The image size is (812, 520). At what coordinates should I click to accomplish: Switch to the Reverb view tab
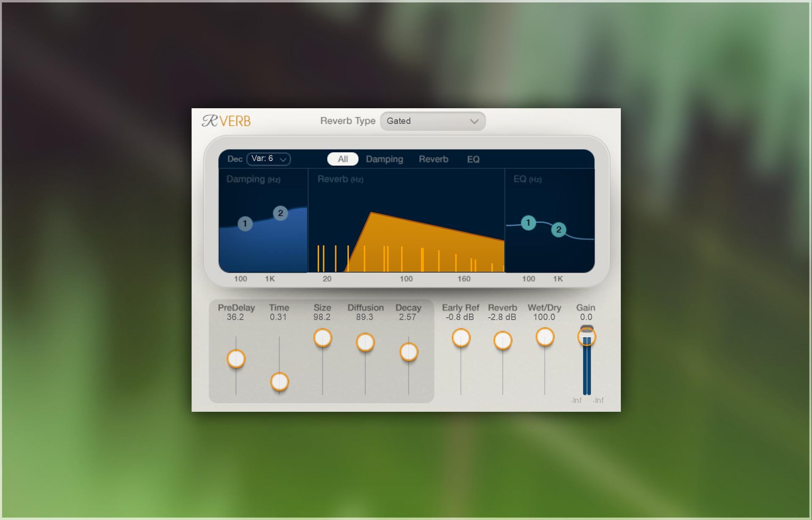(x=433, y=159)
